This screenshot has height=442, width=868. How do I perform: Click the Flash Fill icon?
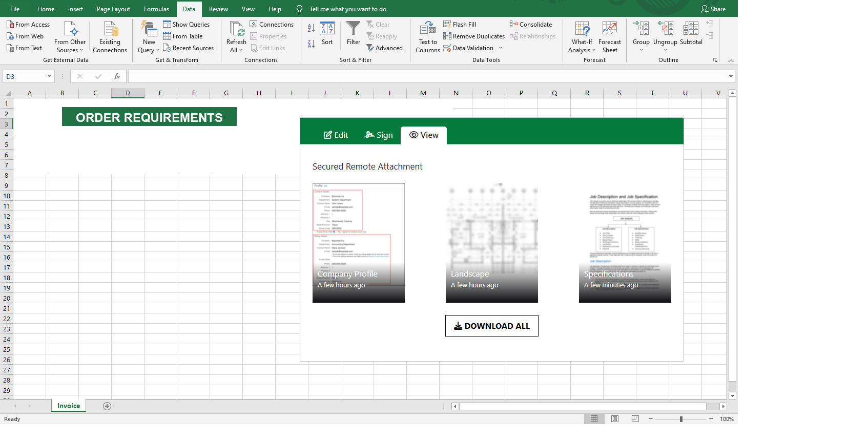click(447, 24)
